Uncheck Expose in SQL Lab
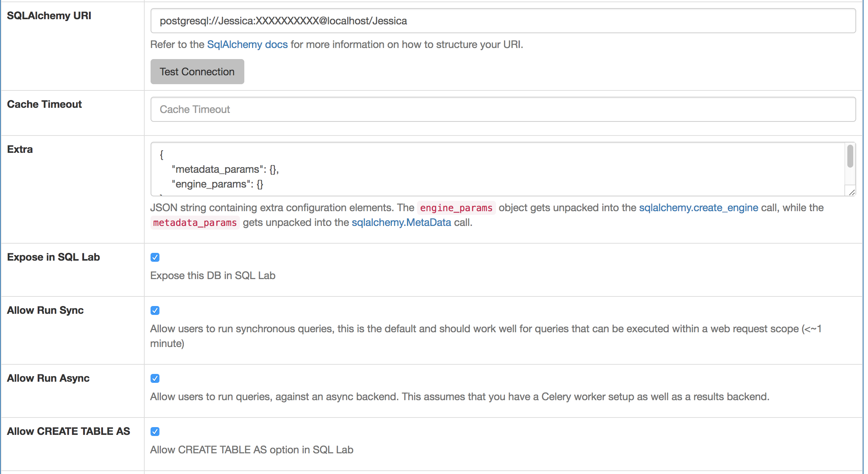Screen dimensions: 868x474 pos(155,257)
